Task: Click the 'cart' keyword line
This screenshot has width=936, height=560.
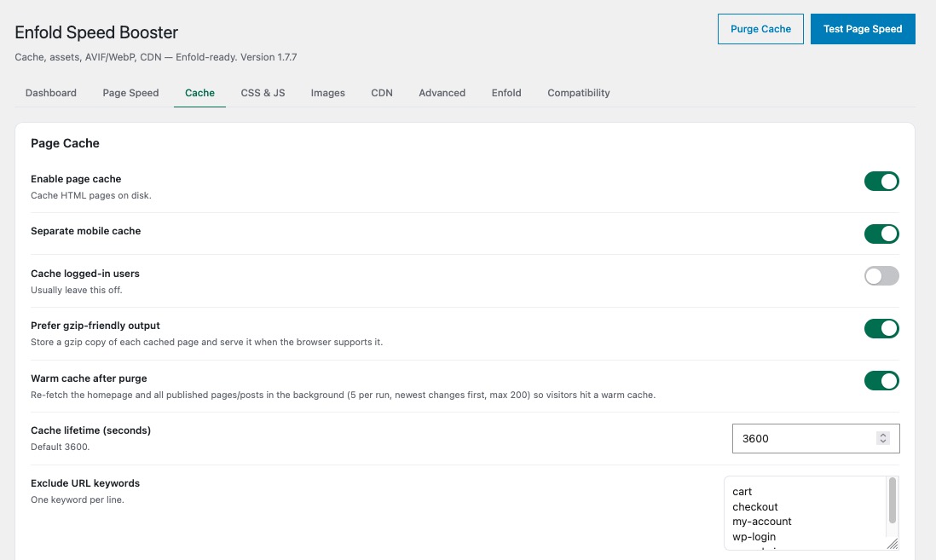Action: tap(742, 491)
